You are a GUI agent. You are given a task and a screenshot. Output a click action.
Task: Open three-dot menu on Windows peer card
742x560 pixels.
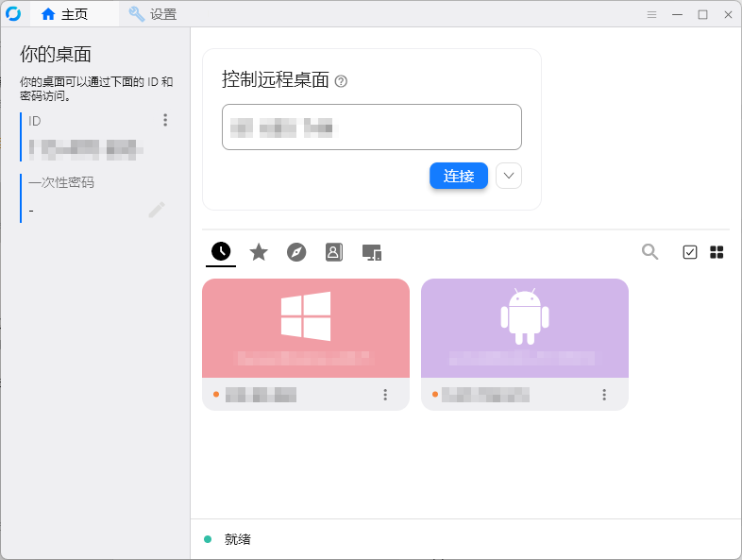[x=385, y=395]
